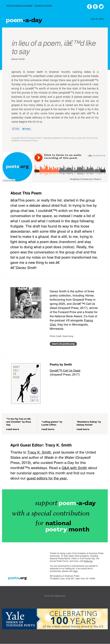Click the SoundCloud logo in player

(96, 156)
